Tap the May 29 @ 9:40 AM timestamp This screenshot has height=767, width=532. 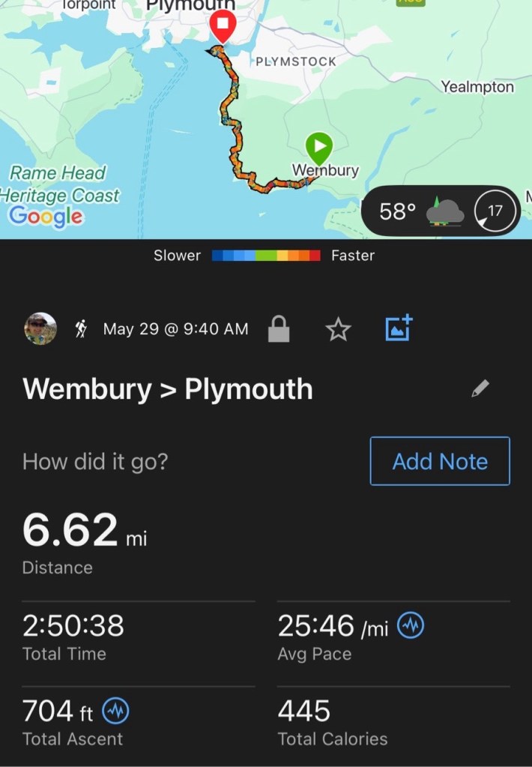point(175,329)
